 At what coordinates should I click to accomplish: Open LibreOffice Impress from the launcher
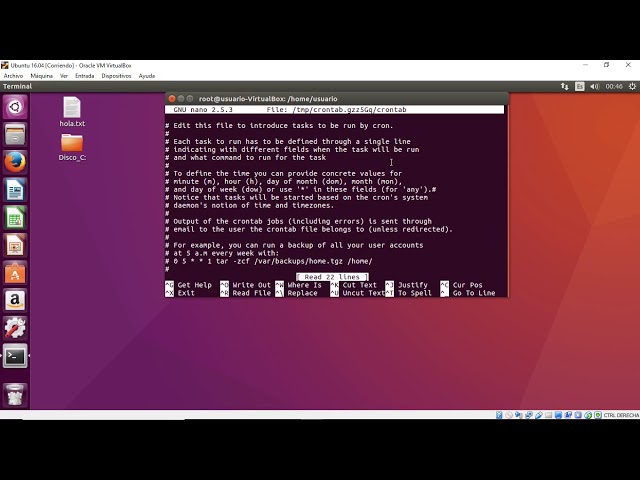(15, 245)
